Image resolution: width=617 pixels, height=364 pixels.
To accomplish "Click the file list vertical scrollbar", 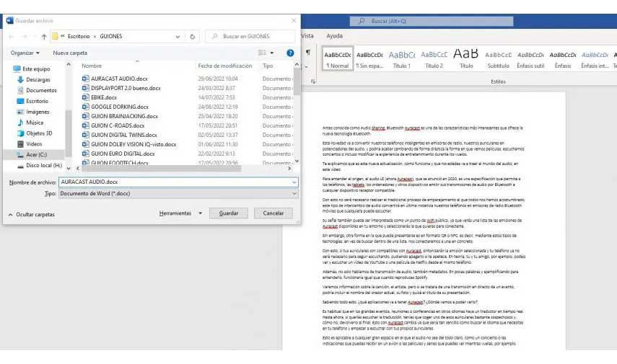I will 297,81.
